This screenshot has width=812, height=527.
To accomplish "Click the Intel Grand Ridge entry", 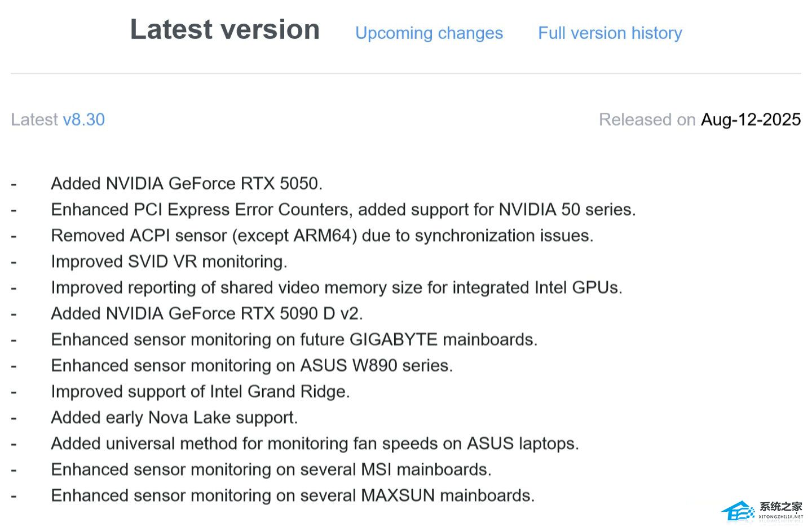I will click(200, 391).
